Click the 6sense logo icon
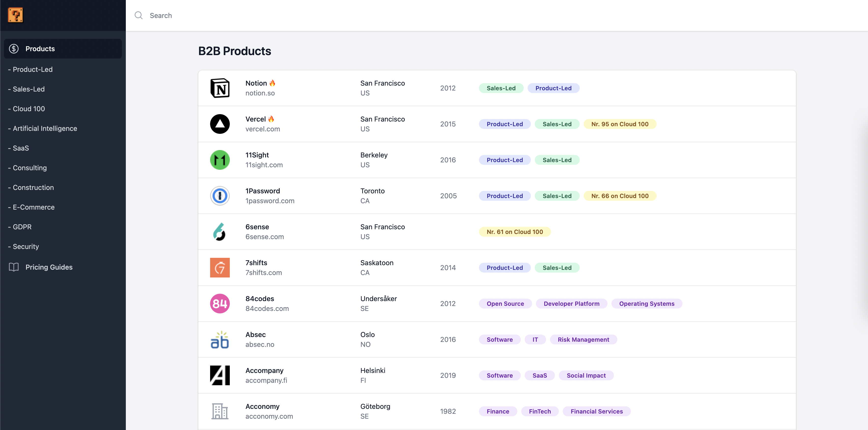The image size is (868, 430). [x=220, y=232]
